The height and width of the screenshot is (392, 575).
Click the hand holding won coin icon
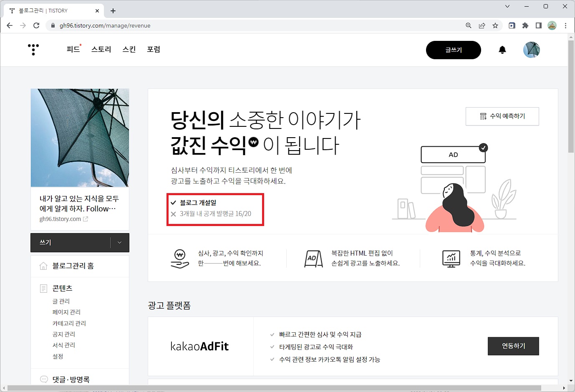[180, 259]
